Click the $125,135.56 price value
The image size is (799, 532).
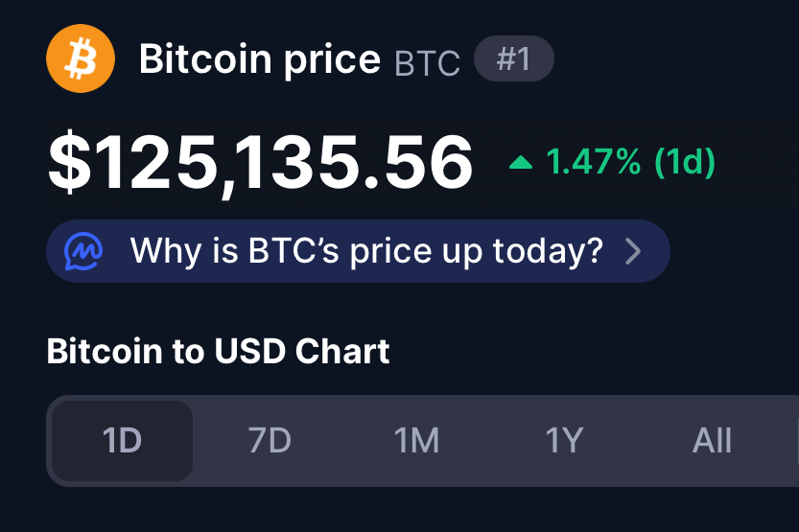tap(261, 163)
